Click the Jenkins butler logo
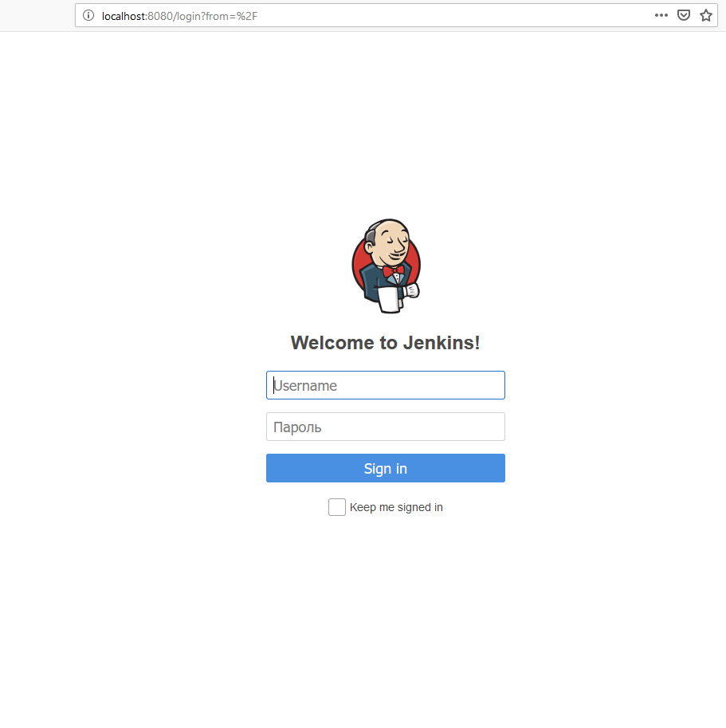This screenshot has width=726, height=728. click(386, 266)
